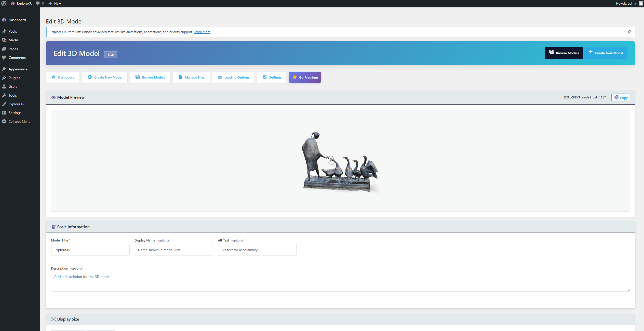Switch to the Loading Options tab
Viewport: 644px width, 331px height.
tap(233, 77)
